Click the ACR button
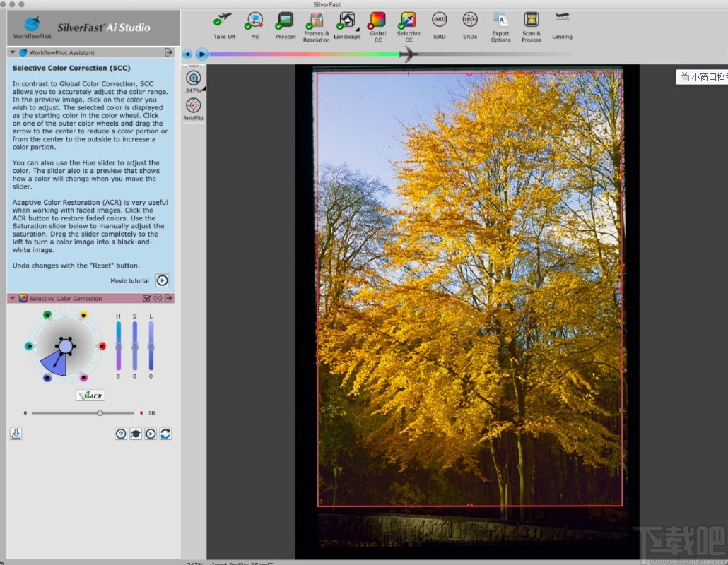The height and width of the screenshot is (565, 728). [x=90, y=395]
